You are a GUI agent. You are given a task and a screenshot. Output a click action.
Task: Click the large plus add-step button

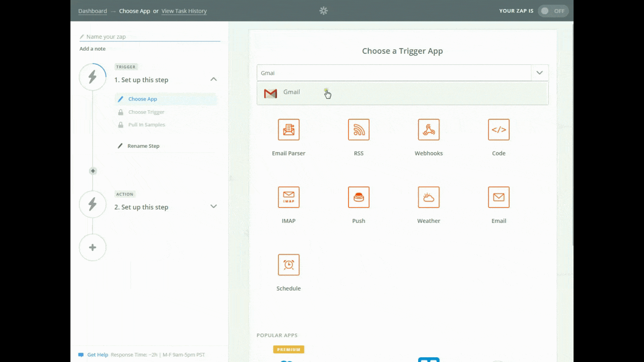pyautogui.click(x=93, y=247)
